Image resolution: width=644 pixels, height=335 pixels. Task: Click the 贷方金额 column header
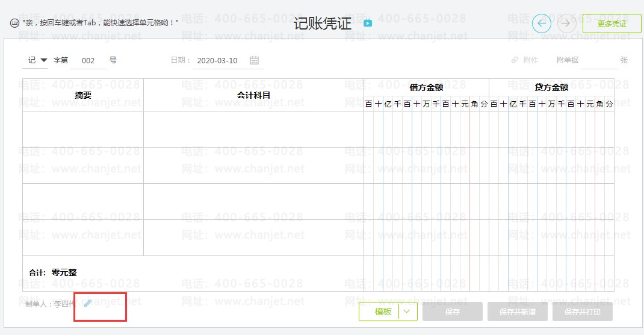pyautogui.click(x=551, y=87)
